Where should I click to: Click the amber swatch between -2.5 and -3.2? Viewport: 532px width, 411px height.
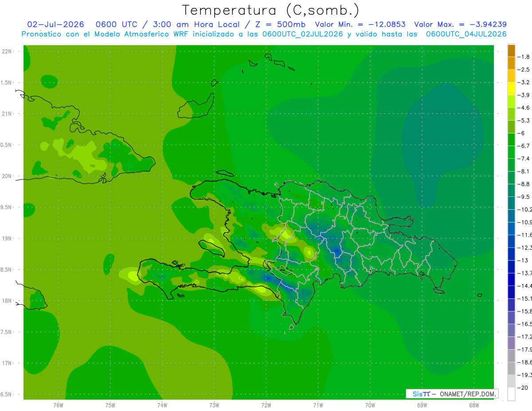(511, 76)
